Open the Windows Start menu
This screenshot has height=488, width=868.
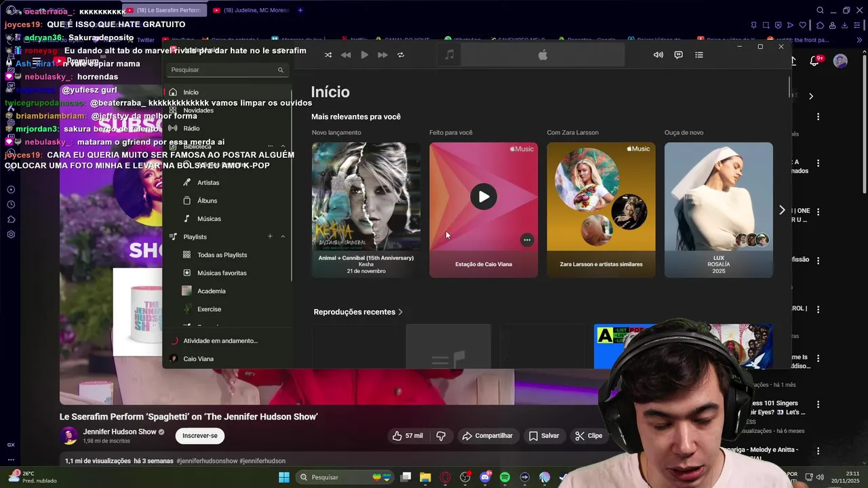tap(284, 477)
